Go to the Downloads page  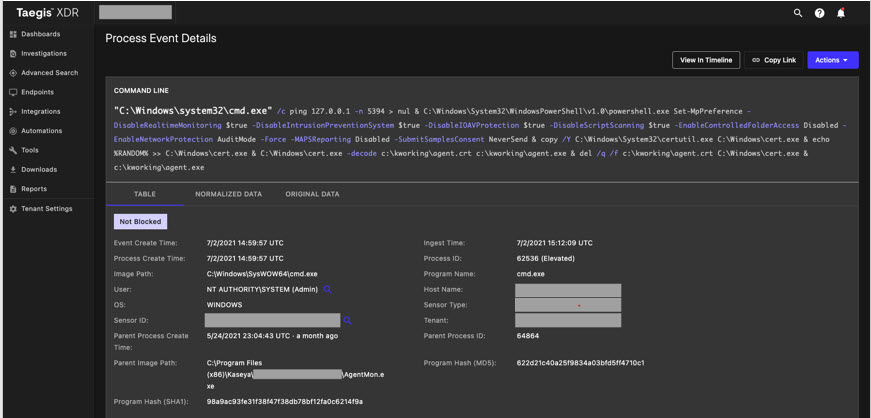pyautogui.click(x=39, y=170)
